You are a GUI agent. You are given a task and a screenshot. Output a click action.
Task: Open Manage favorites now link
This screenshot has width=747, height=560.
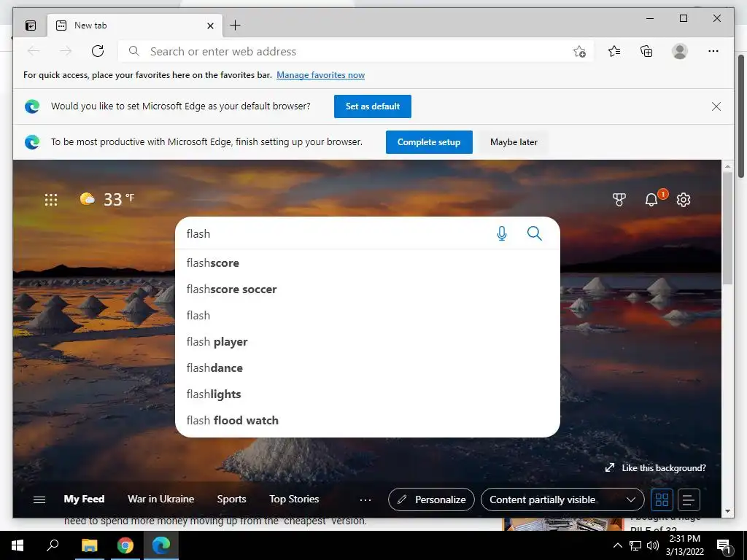[x=321, y=75]
